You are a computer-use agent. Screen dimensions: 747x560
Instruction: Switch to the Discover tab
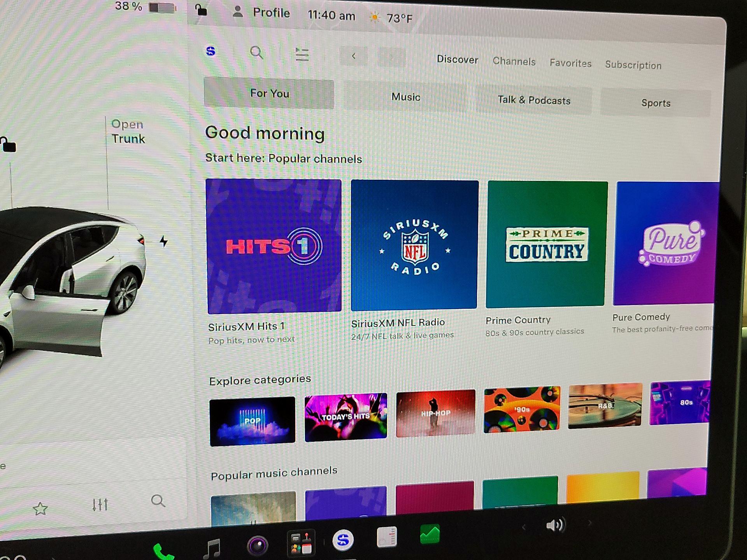pos(457,59)
